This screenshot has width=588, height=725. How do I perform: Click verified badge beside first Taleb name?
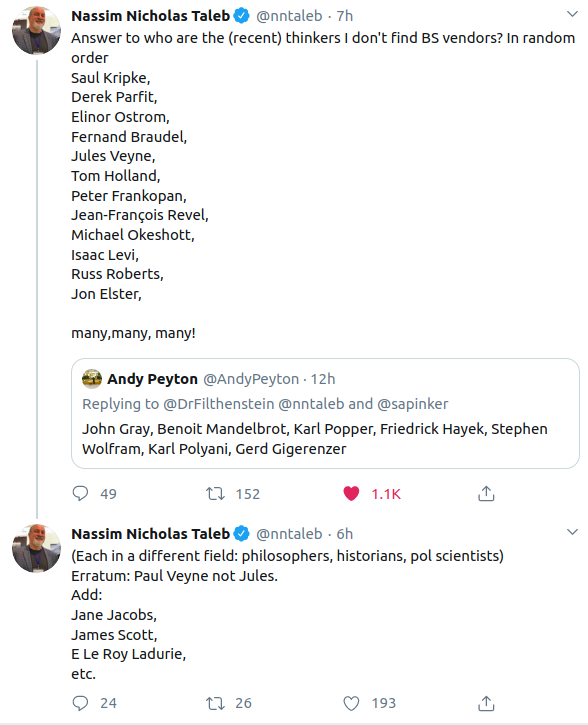point(241,16)
